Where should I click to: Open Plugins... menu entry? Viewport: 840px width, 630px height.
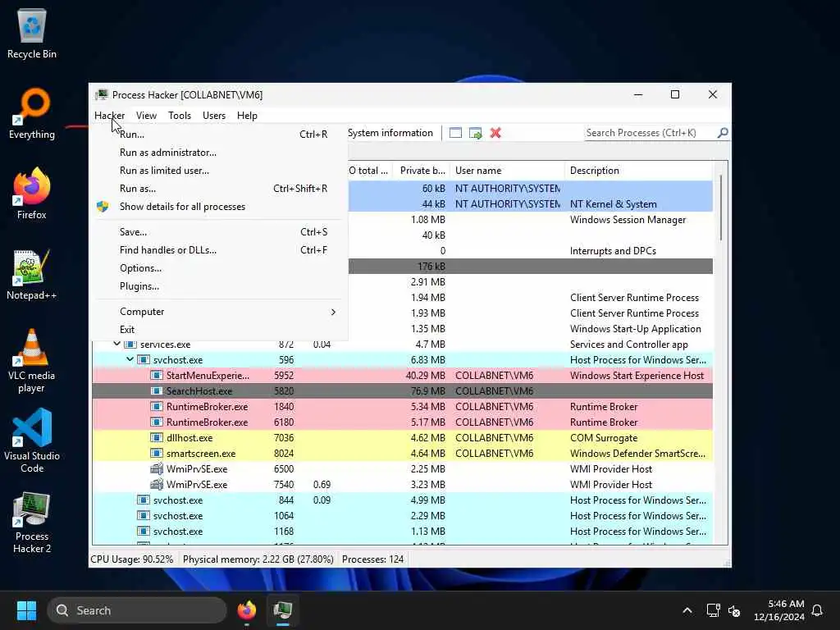[x=220, y=286]
